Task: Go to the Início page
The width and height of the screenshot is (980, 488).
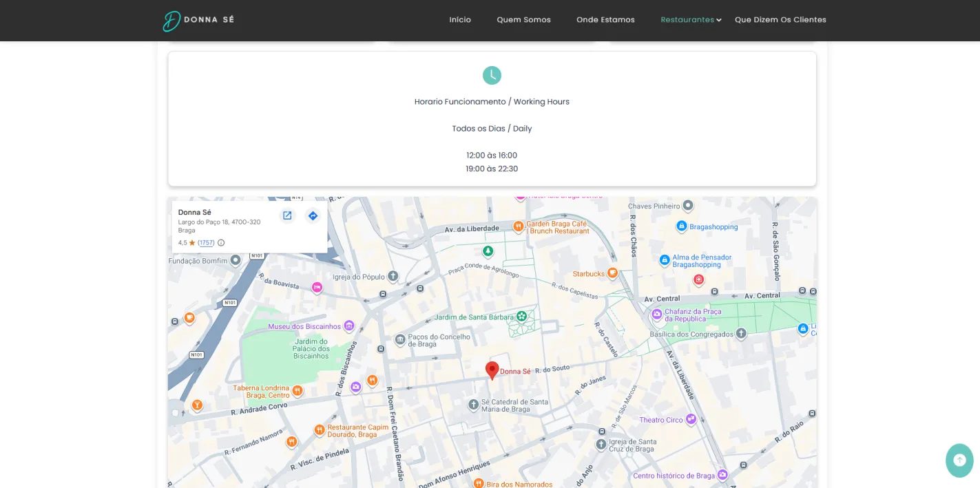Action: point(460,20)
